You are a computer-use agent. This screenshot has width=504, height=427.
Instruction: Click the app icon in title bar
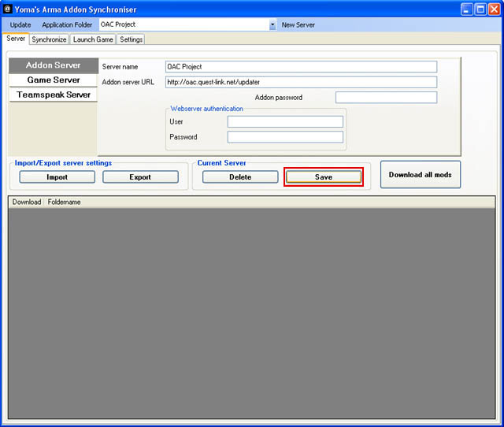coord(8,9)
